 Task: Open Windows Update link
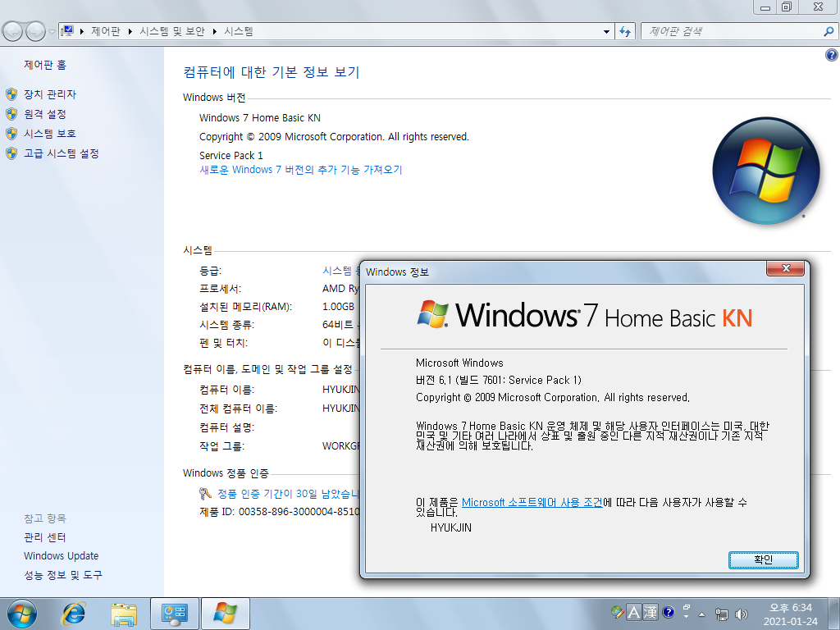(61, 555)
